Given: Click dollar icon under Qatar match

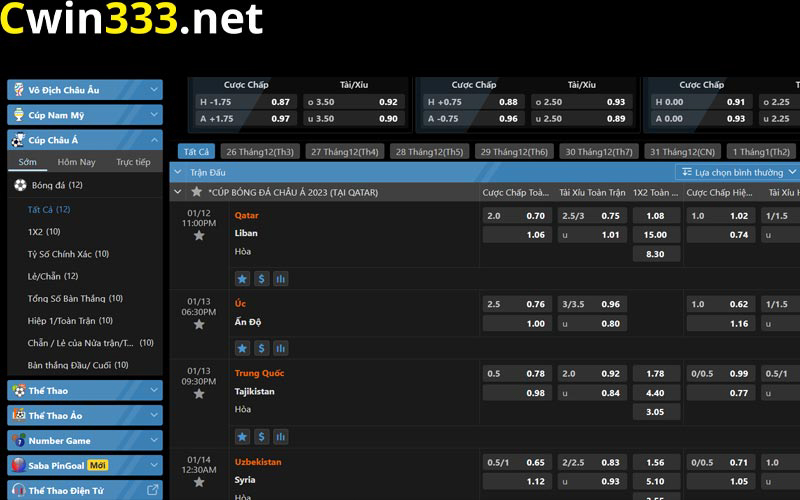Looking at the screenshot, I should [261, 279].
